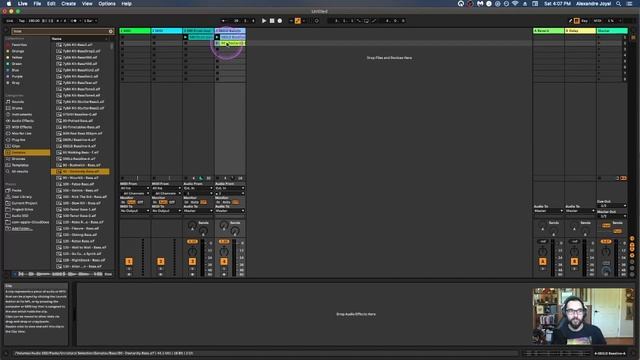The width and height of the screenshot is (640, 360).
Task: Filter by the Green collection
Action: point(17,64)
